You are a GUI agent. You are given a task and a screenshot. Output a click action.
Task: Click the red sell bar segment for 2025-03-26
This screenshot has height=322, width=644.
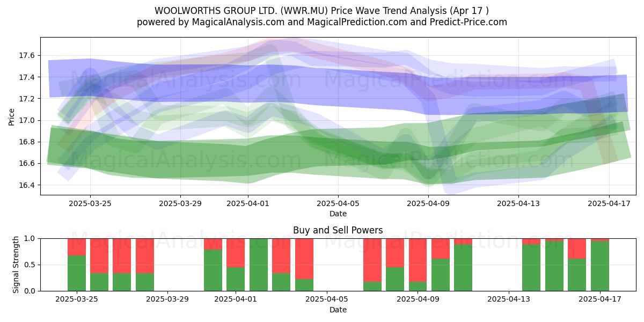tap(99, 256)
